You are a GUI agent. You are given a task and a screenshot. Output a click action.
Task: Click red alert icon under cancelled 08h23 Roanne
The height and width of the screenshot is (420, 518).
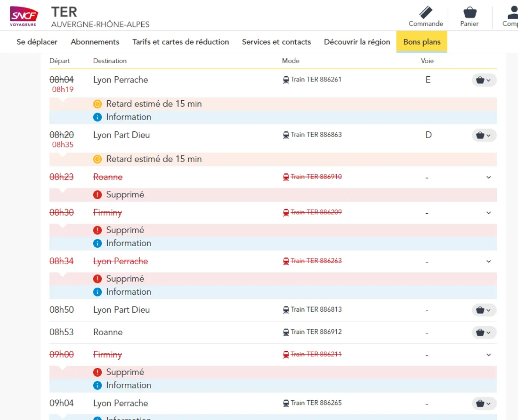click(x=97, y=194)
